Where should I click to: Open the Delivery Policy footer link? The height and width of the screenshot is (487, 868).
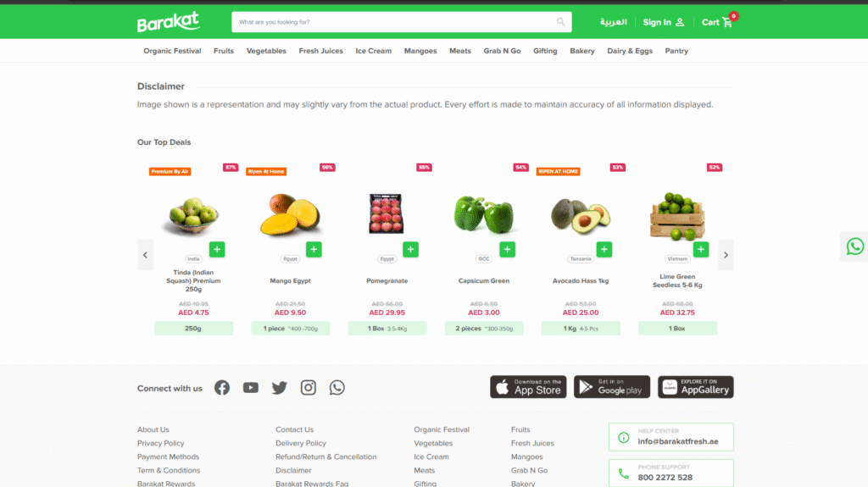coord(301,443)
